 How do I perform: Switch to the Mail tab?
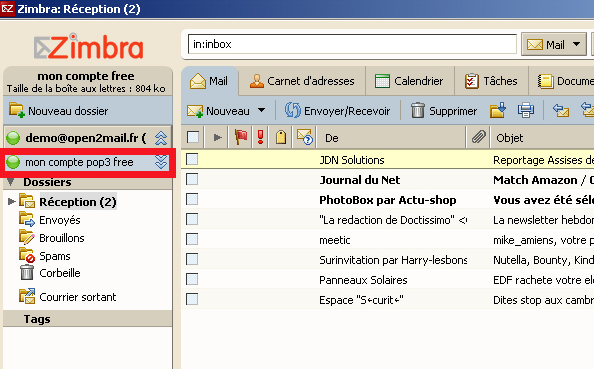[209, 81]
